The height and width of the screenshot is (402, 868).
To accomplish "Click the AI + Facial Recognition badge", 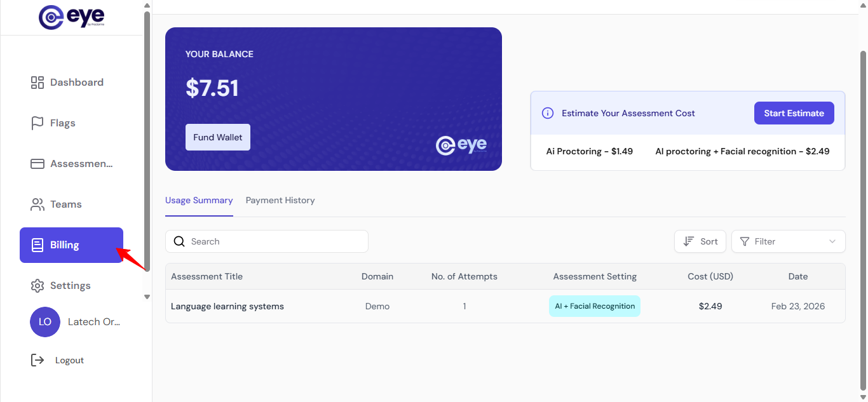I will (x=595, y=306).
